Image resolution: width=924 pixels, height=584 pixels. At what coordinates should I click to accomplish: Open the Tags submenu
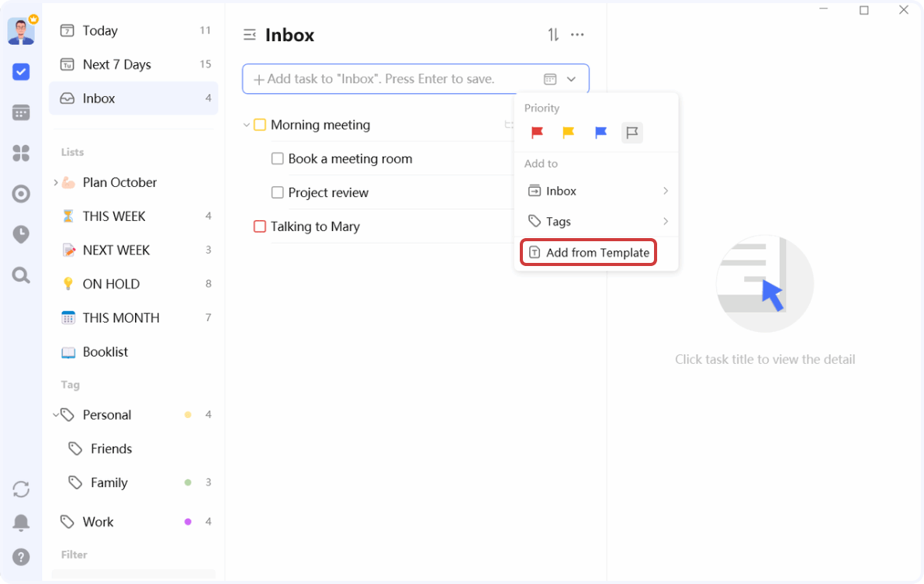[x=596, y=222]
